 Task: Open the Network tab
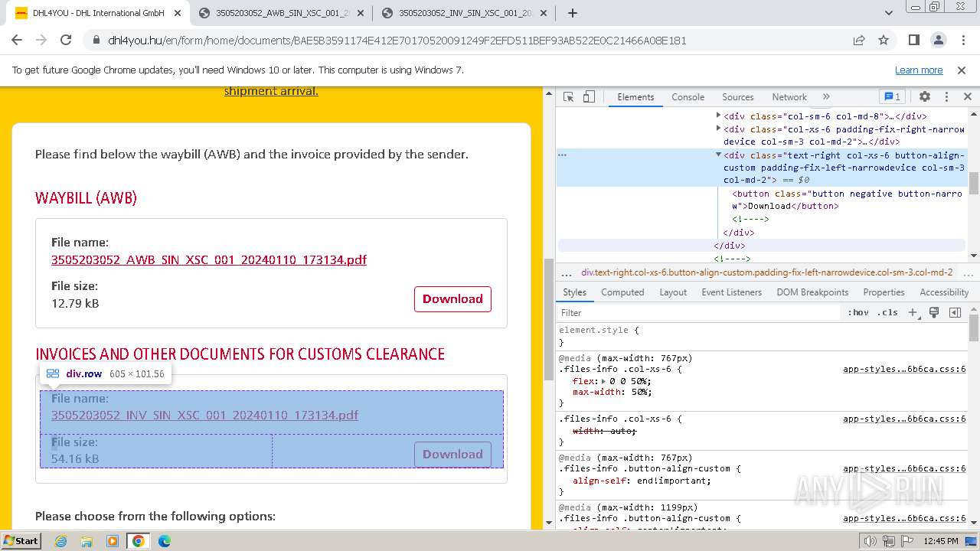tap(789, 97)
